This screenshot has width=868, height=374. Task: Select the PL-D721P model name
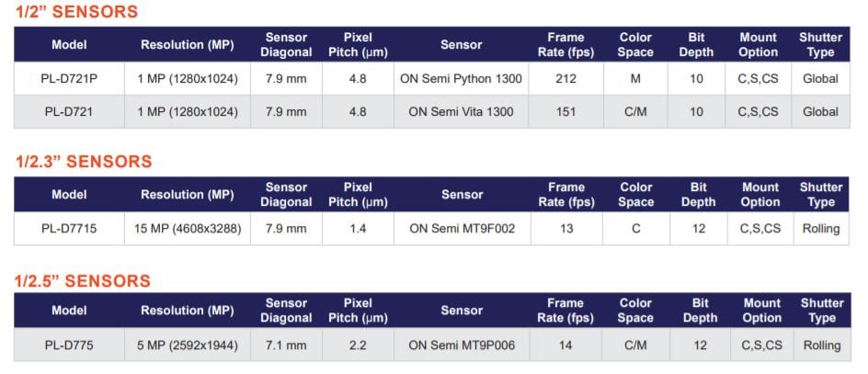coord(71,79)
